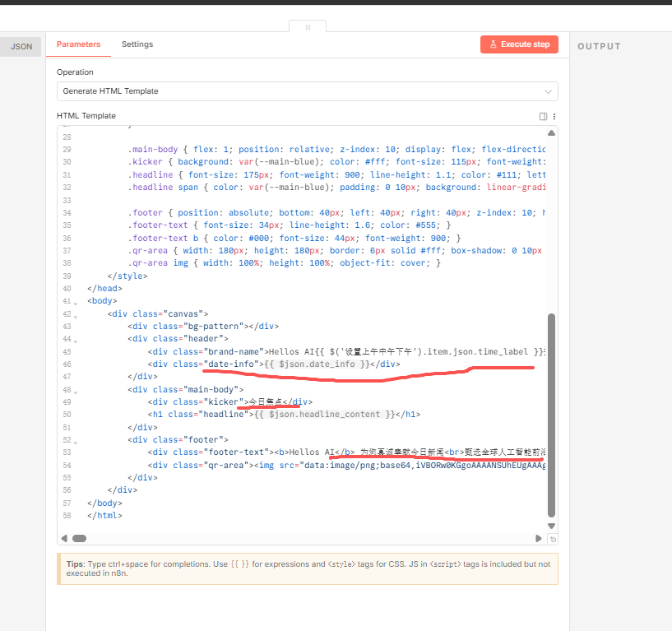Image resolution: width=672 pixels, height=631 pixels.
Task: Collapse the canvas div fold at line 42
Action: click(76, 316)
